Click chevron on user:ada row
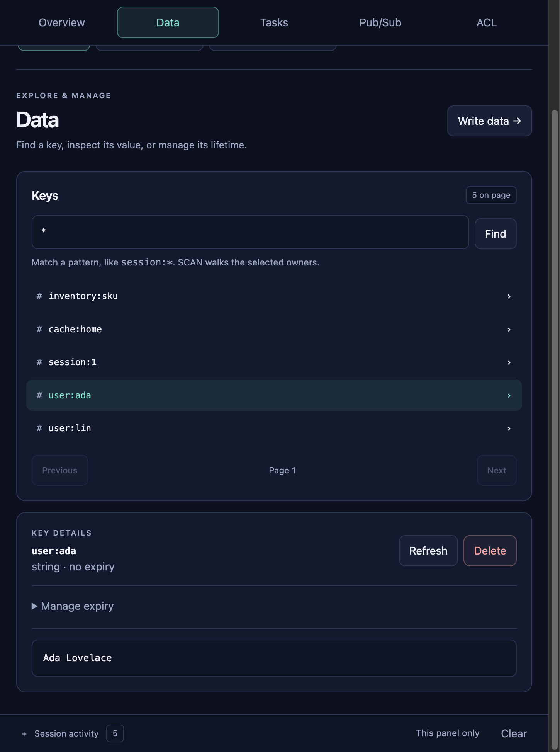 pos(509,396)
